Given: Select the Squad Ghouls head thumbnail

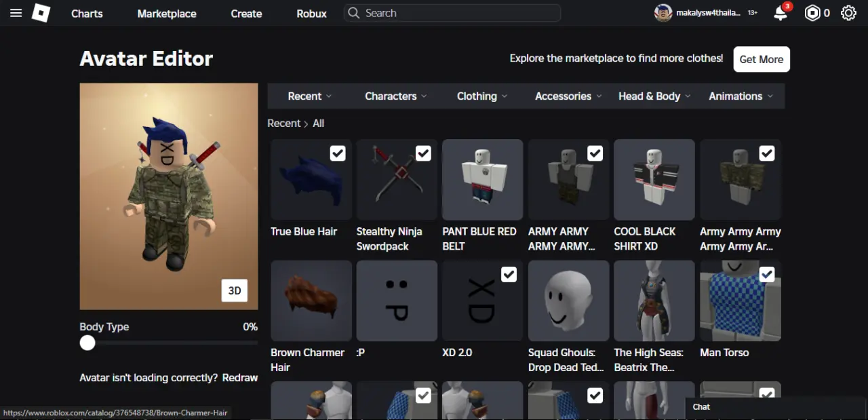Looking at the screenshot, I should (x=568, y=301).
